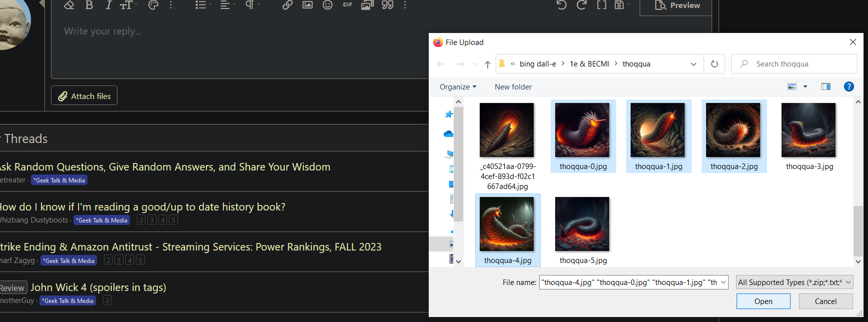Insert a quote block with quote icon
868x322 pixels.
387,5
